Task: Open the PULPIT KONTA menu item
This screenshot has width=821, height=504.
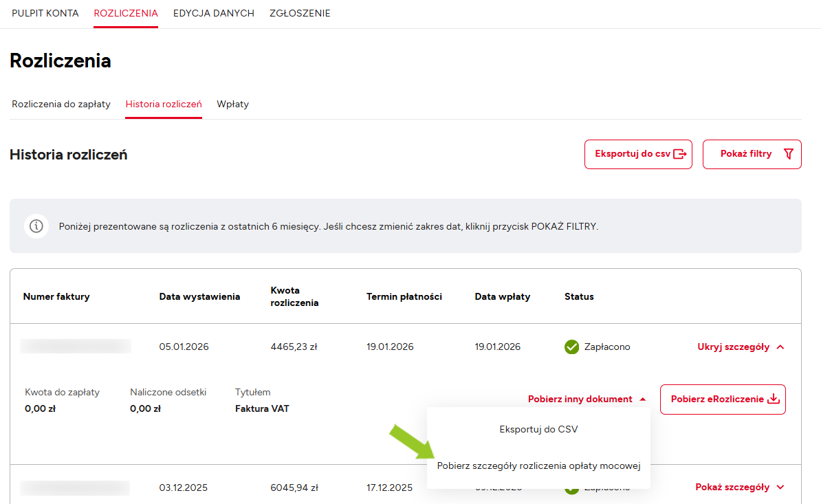Action: [45, 13]
